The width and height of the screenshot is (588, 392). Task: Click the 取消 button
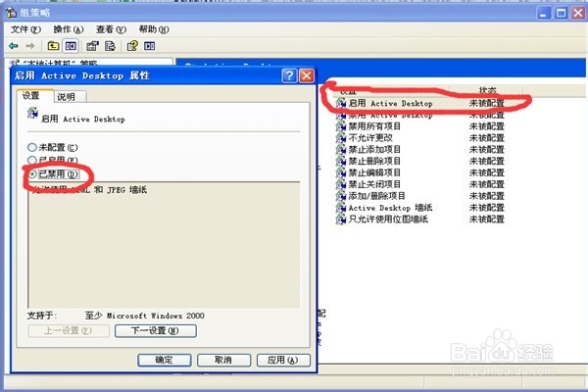click(223, 360)
